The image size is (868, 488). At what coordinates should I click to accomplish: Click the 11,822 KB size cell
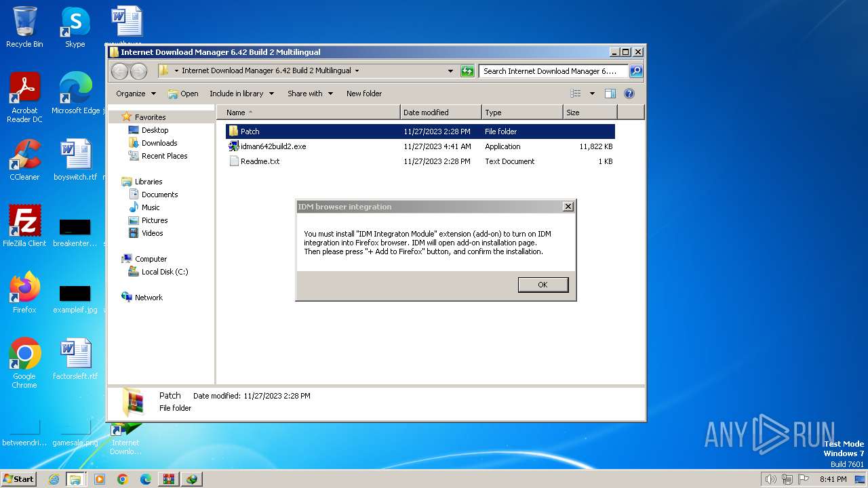[596, 146]
